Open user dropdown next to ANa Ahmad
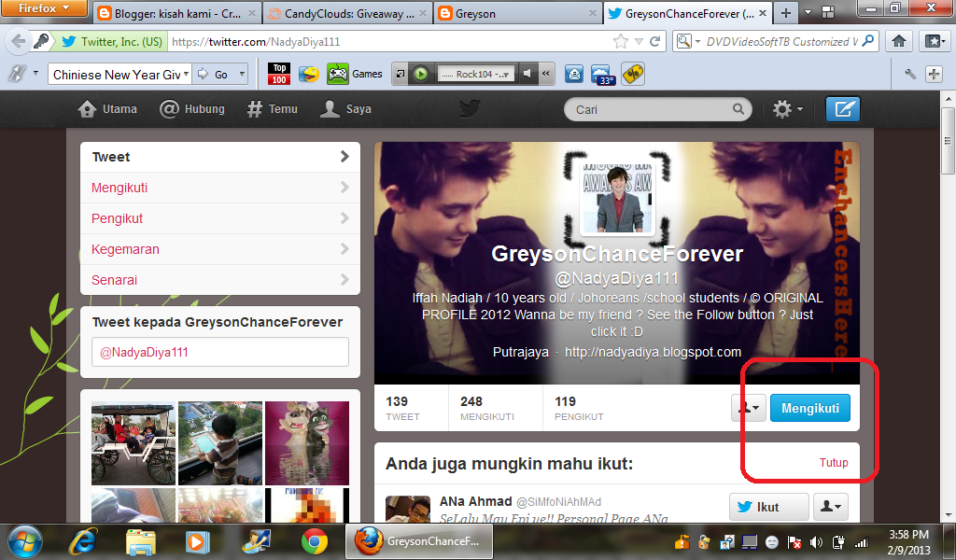 tap(830, 507)
